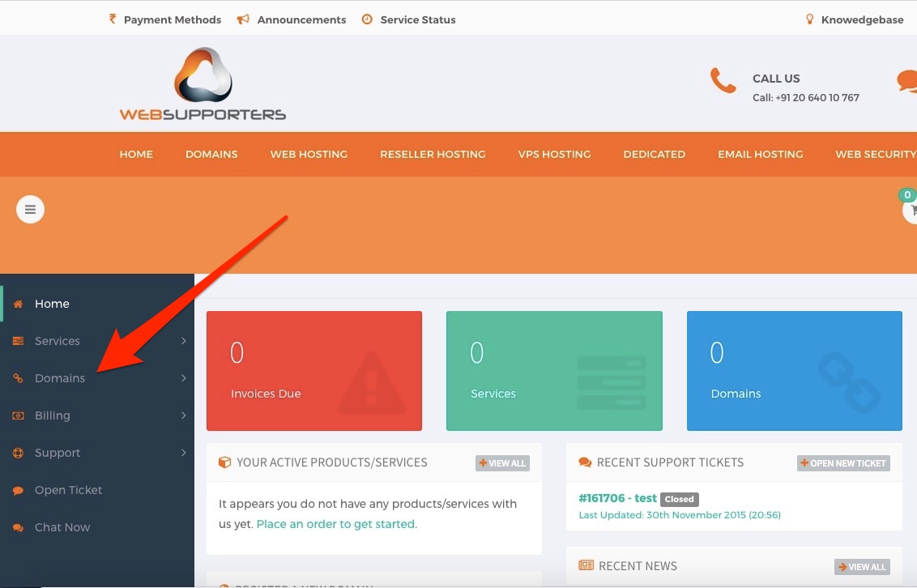Click the sidebar Home house icon
The height and width of the screenshot is (588, 917).
pyautogui.click(x=18, y=304)
